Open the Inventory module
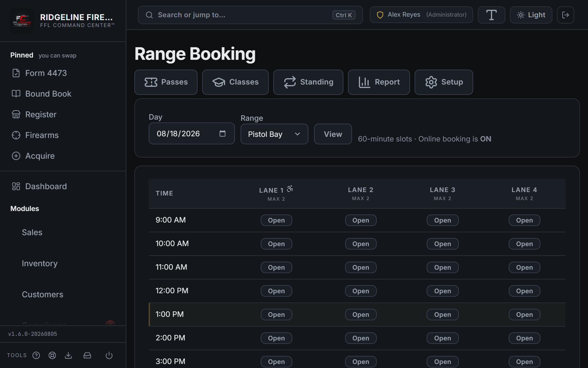This screenshot has width=588, height=368. pyautogui.click(x=40, y=263)
